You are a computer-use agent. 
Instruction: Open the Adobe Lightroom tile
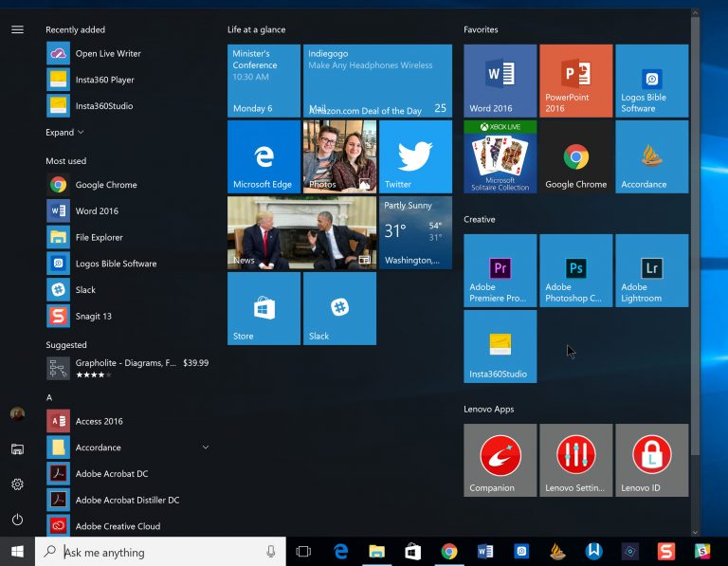pos(652,270)
